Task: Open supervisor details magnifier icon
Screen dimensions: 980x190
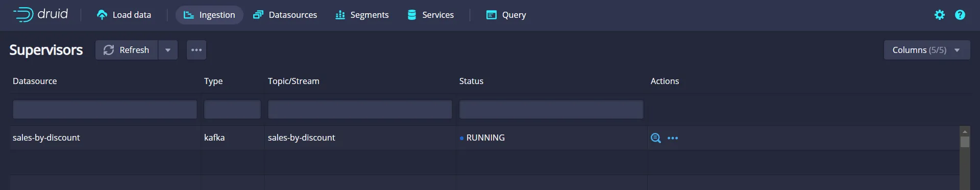Action: (656, 138)
